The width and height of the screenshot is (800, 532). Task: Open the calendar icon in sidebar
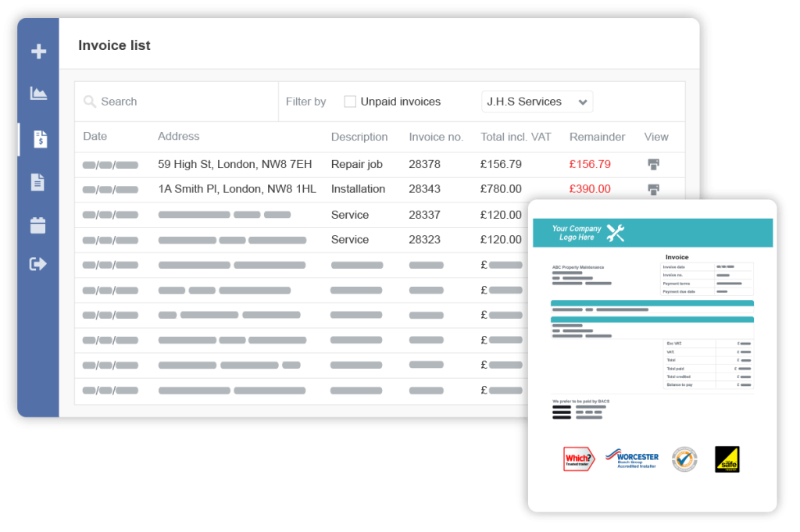click(x=37, y=226)
